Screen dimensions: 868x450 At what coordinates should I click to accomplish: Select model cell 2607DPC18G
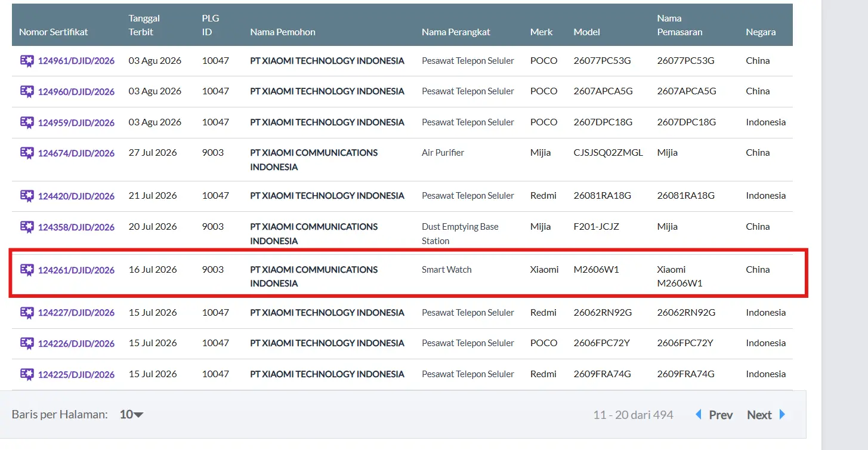click(603, 122)
